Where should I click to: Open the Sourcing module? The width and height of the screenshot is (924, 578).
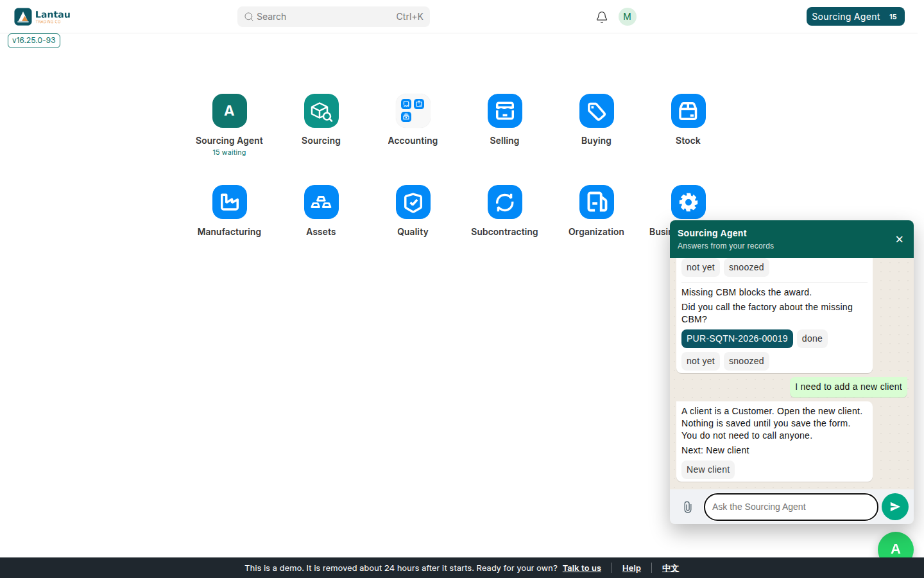[x=321, y=111]
